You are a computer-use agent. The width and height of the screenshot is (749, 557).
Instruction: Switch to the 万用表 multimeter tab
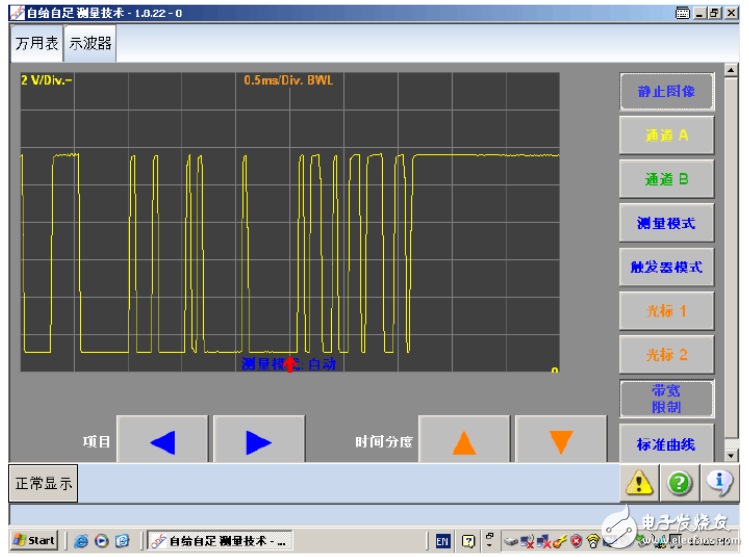[36, 44]
